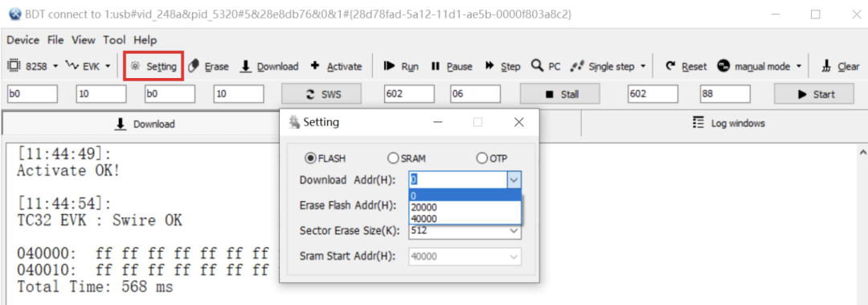This screenshot has width=868, height=305.
Task: Click the Activate toolbar button
Action: [x=336, y=67]
